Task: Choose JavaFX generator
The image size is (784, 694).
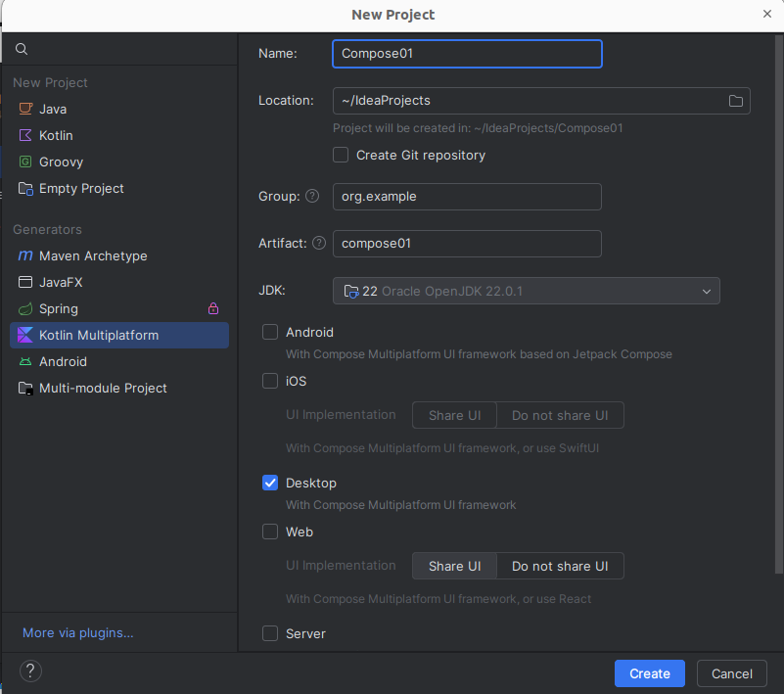Action: (119, 283)
